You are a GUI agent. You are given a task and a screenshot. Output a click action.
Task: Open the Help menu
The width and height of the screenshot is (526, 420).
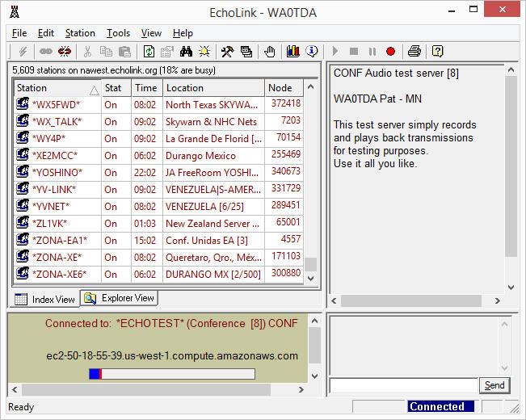click(x=183, y=33)
